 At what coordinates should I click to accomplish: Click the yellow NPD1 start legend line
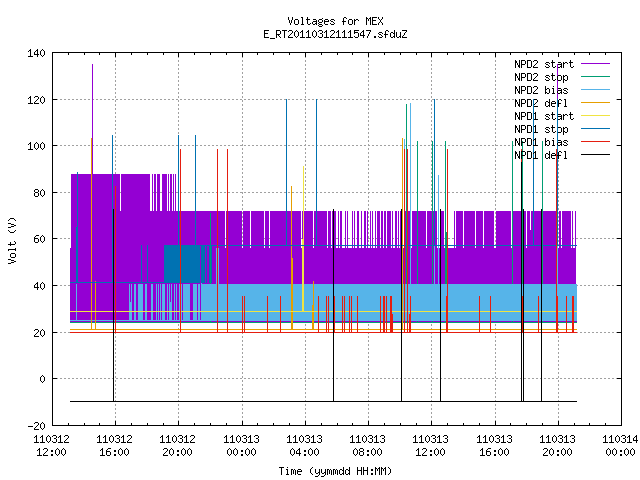click(x=595, y=116)
